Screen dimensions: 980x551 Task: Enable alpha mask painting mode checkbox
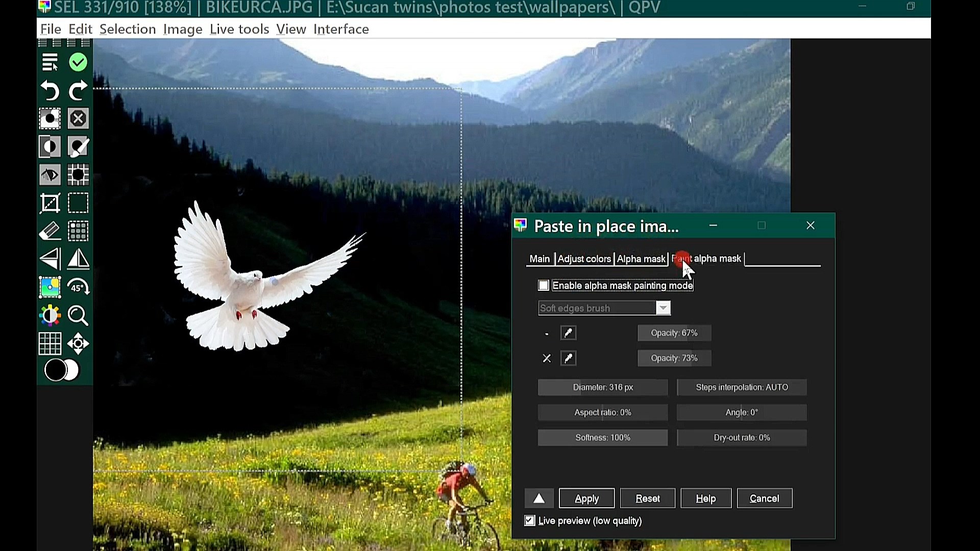[544, 286]
